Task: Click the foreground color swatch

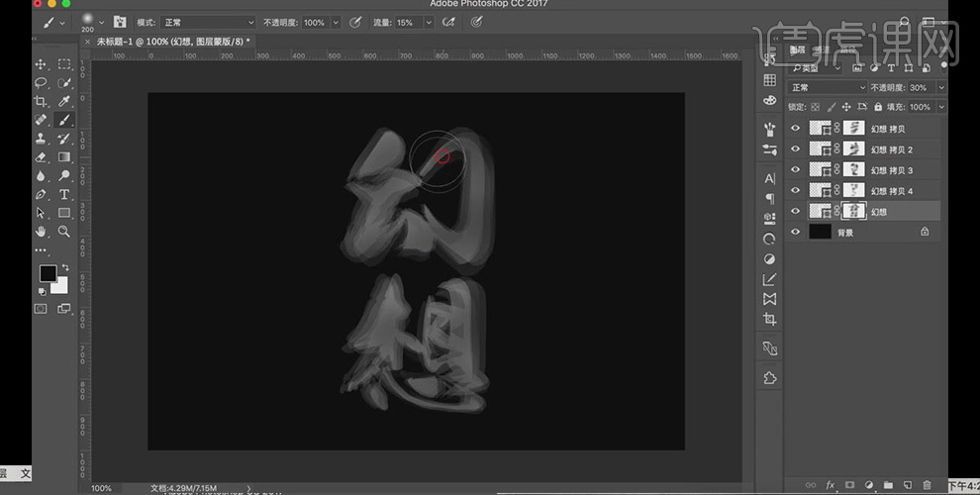Action: pos(47,273)
